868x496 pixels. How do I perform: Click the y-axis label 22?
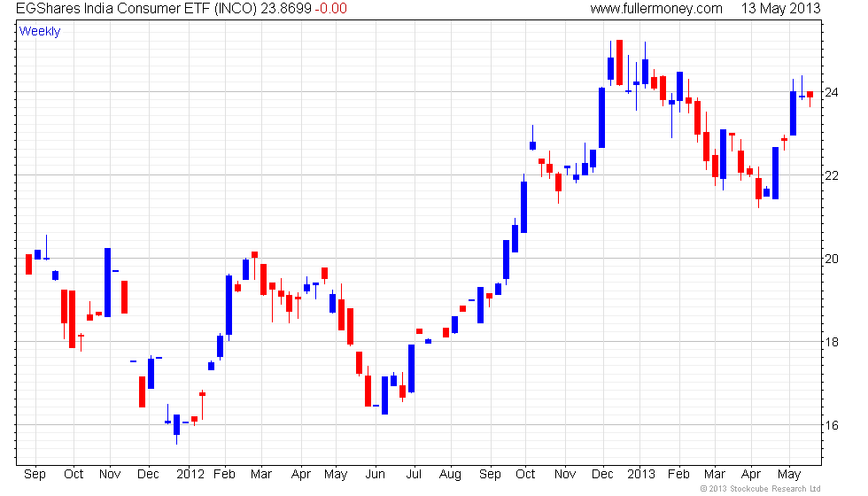pyautogui.click(x=832, y=176)
